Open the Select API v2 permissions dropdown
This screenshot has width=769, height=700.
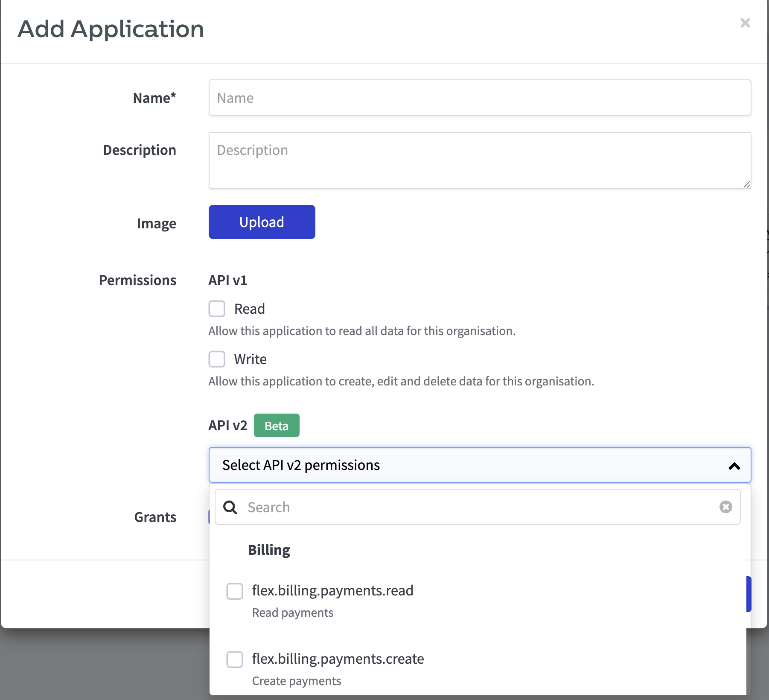(x=469, y=465)
